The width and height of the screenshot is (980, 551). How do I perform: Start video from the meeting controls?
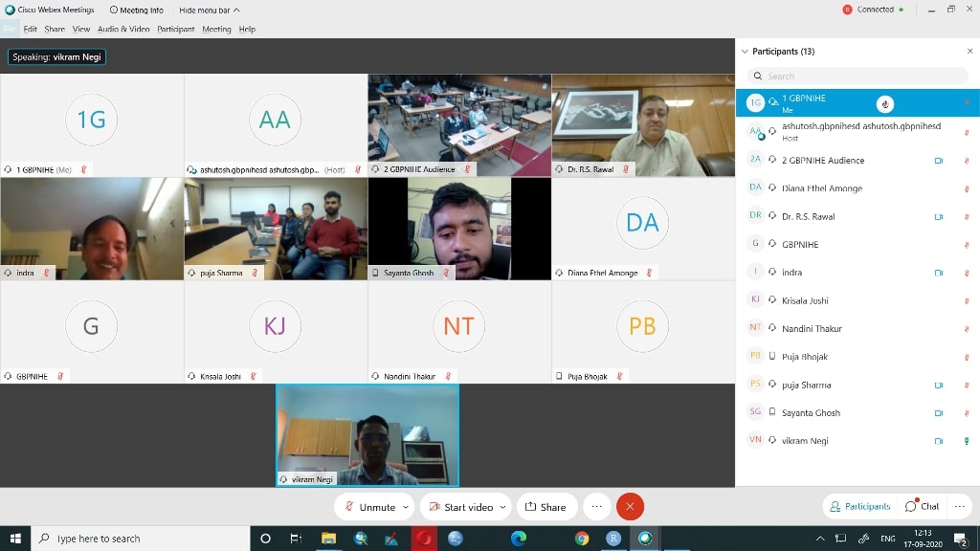click(x=459, y=507)
